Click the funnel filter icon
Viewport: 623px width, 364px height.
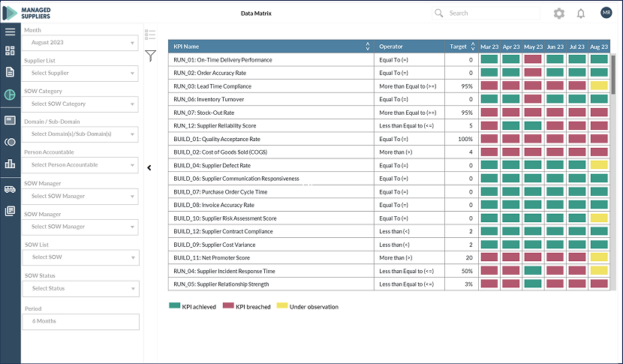point(151,56)
